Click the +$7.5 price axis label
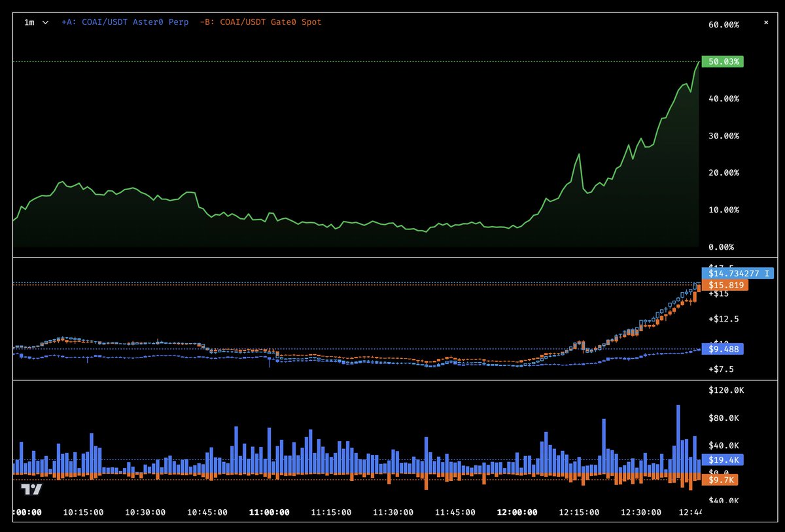Screen dimensions: 785x532 pyautogui.click(x=722, y=369)
